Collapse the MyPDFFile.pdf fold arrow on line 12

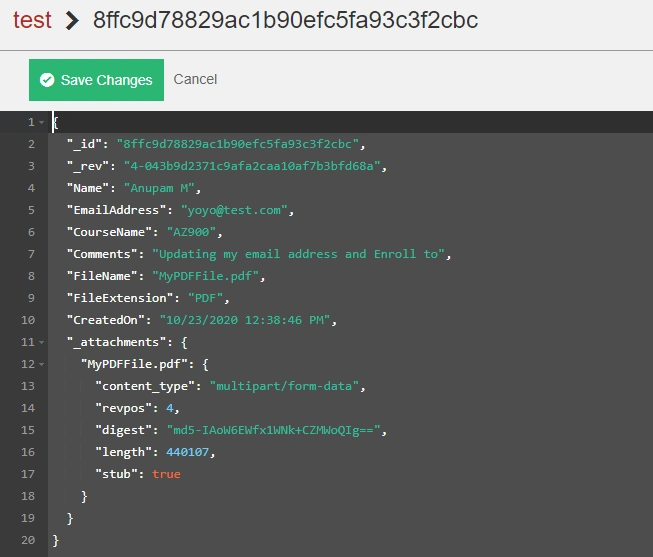pos(41,365)
